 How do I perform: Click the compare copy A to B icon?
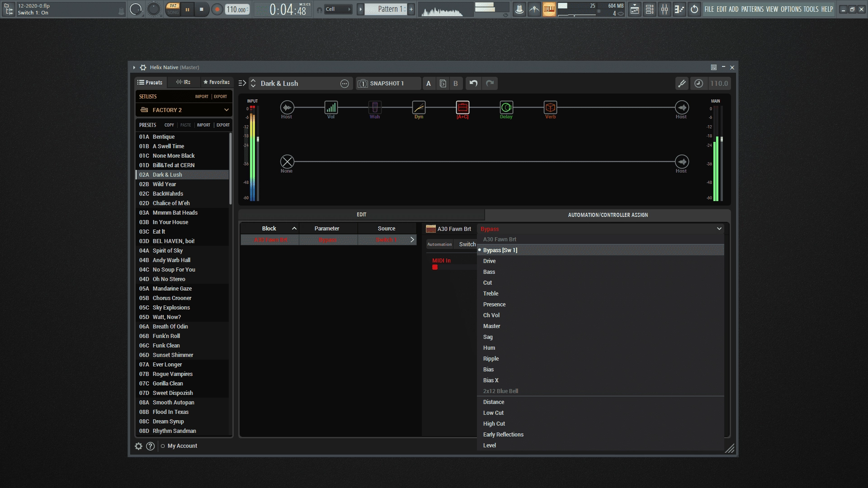[443, 83]
